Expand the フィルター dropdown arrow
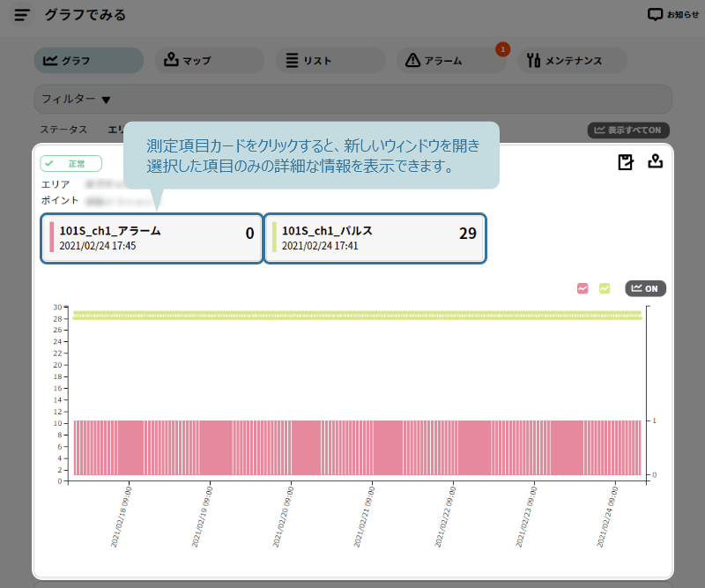Image resolution: width=705 pixels, height=588 pixels. 106,100
